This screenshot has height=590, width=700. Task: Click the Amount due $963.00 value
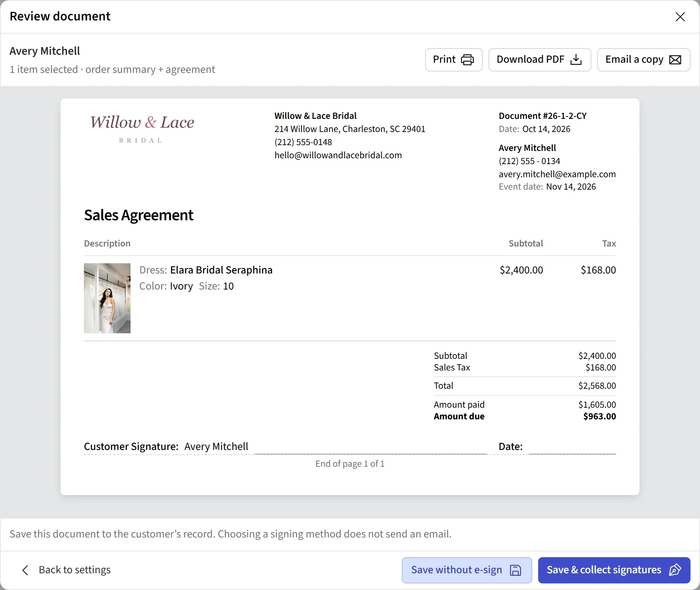click(x=599, y=416)
